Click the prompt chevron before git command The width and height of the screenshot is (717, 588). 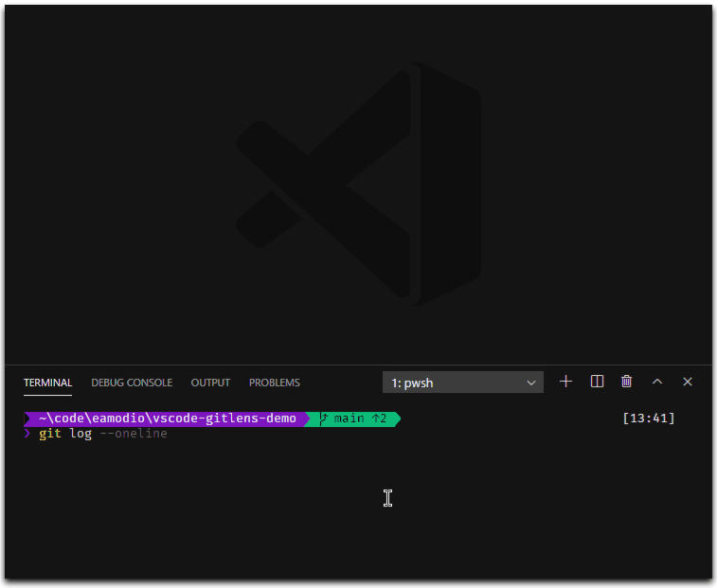tap(27, 434)
